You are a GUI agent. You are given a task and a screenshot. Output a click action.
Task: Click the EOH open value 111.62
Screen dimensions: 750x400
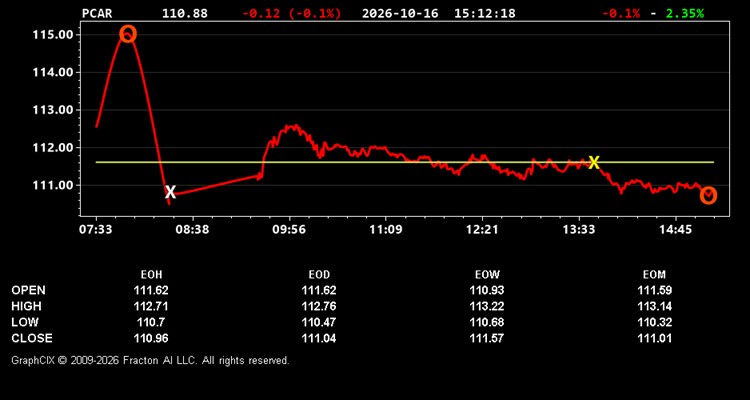pos(151,290)
